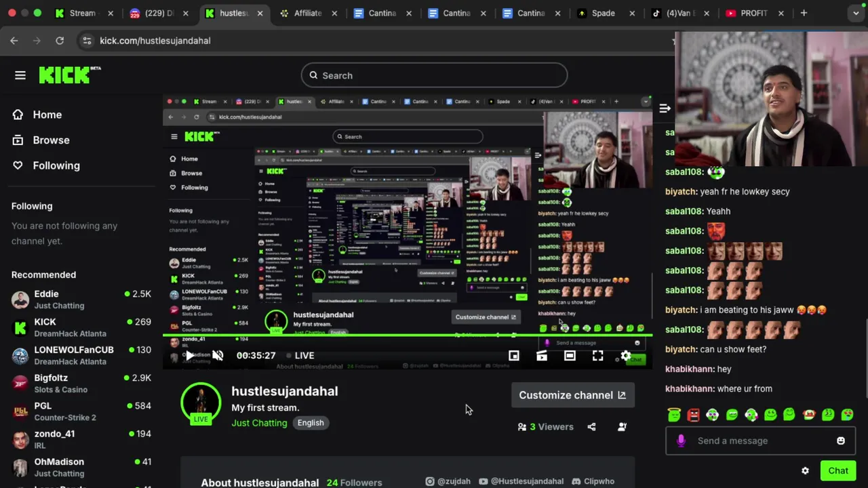Open recommended channel zondo_41
Screen dimensions: 868x488
81,439
